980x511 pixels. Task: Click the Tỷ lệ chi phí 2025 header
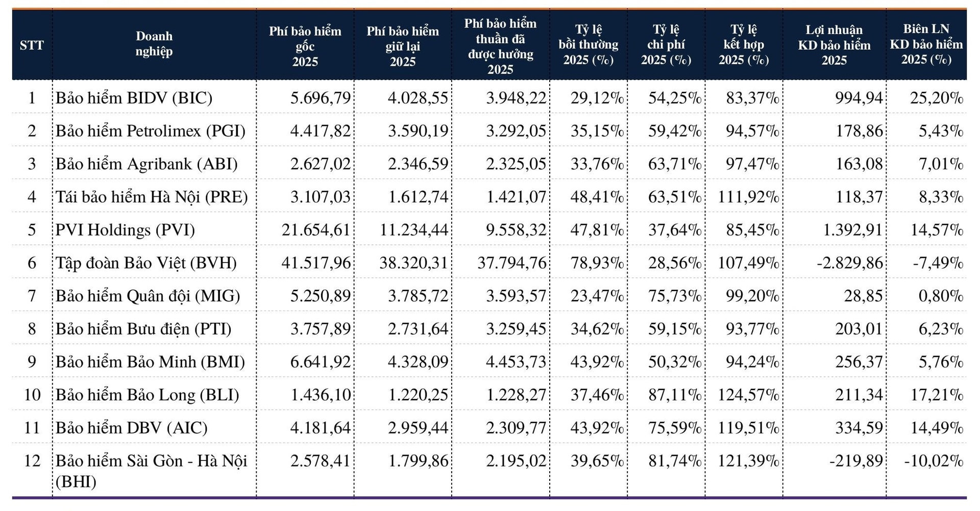[x=666, y=45]
